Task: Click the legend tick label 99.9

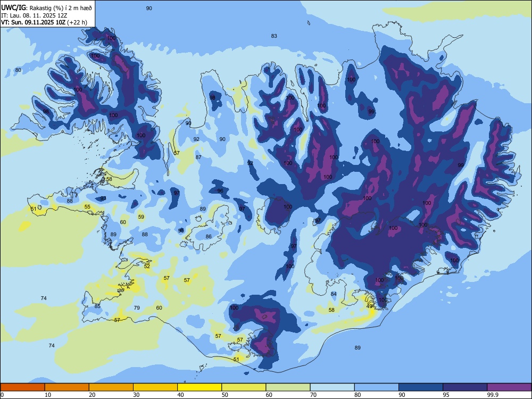Action: [493, 395]
